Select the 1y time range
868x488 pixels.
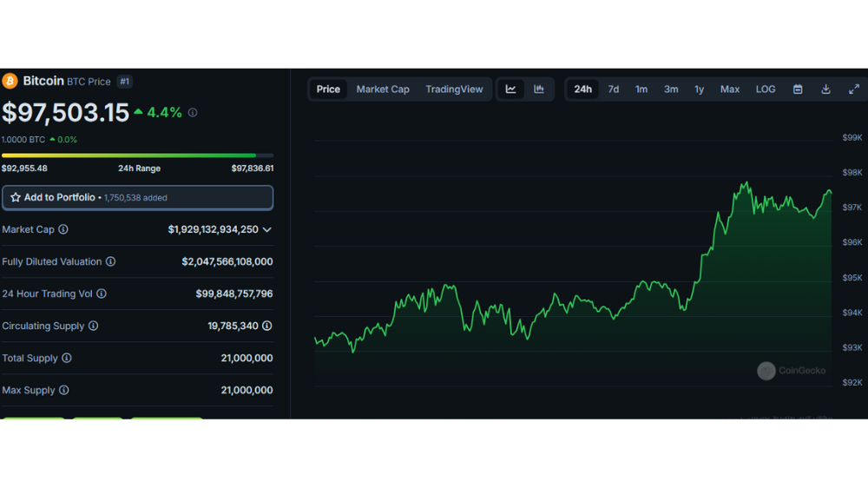click(x=699, y=89)
